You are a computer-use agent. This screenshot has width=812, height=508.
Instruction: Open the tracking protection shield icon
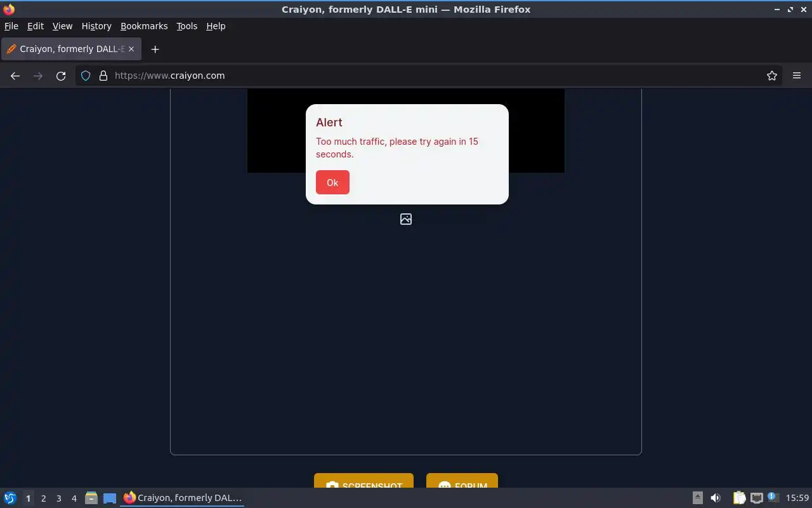tap(86, 76)
